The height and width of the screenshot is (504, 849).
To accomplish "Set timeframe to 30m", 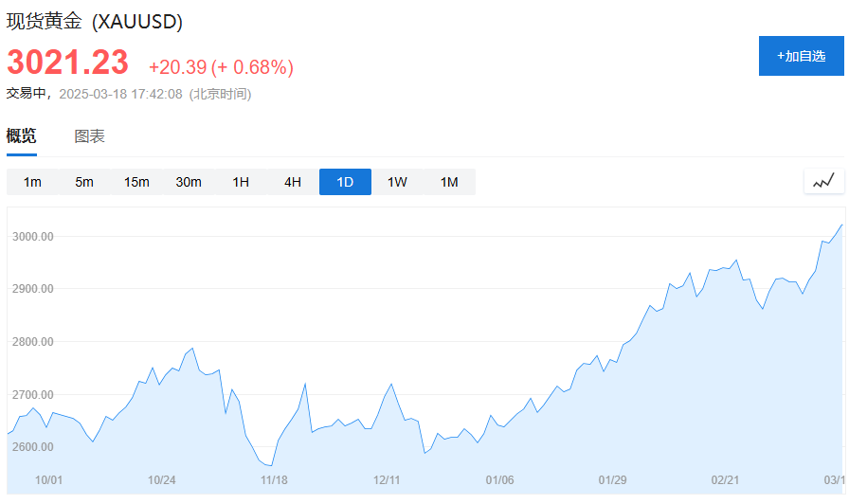I will tap(189, 182).
